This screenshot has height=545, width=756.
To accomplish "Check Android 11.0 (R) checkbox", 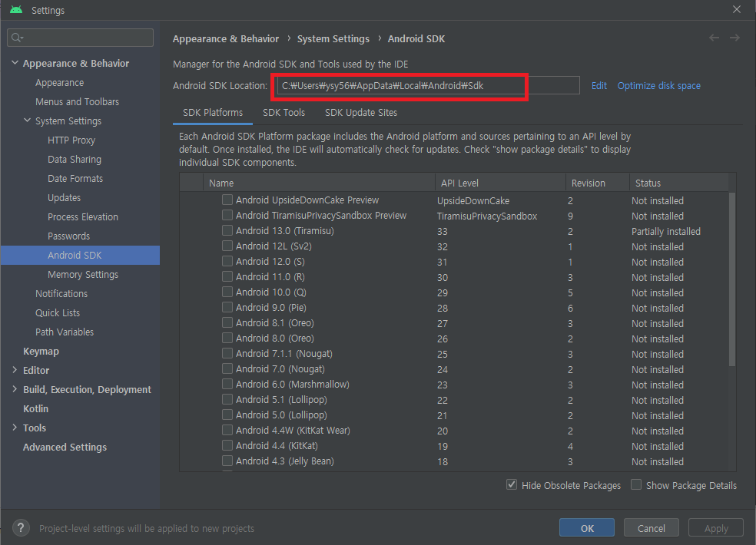I will pyautogui.click(x=227, y=276).
